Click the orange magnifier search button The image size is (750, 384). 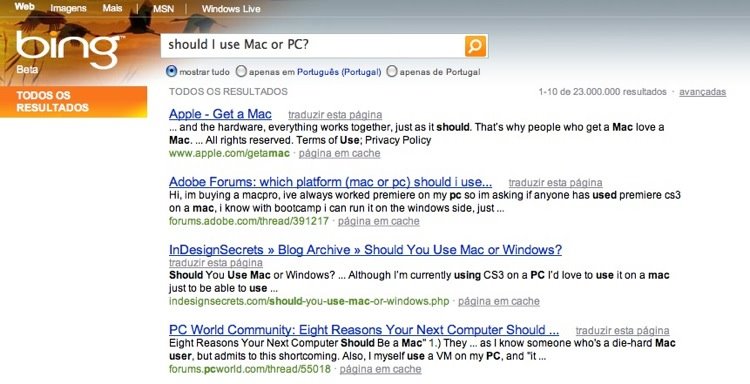coord(475,46)
